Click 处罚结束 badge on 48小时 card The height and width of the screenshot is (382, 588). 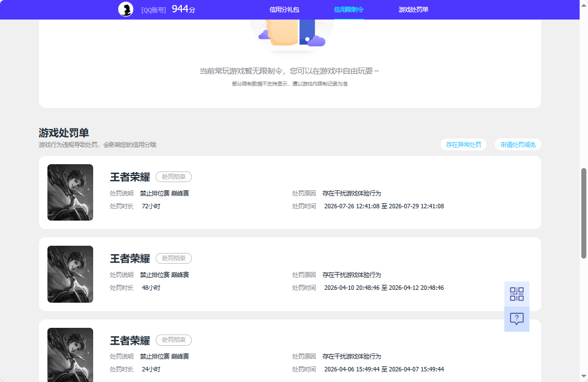[173, 258]
